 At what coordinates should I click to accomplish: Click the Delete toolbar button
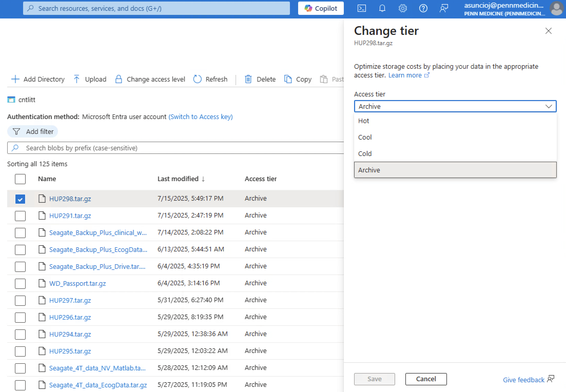260,79
